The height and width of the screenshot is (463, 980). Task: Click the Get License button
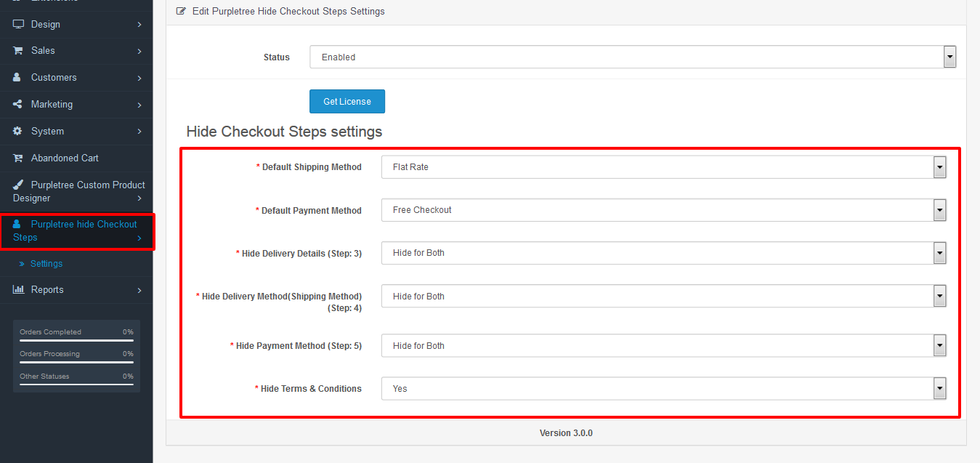pos(347,102)
